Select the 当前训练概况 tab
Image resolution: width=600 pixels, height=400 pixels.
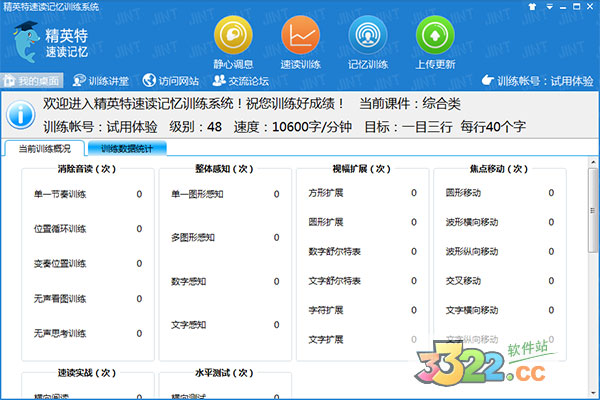pyautogui.click(x=45, y=149)
